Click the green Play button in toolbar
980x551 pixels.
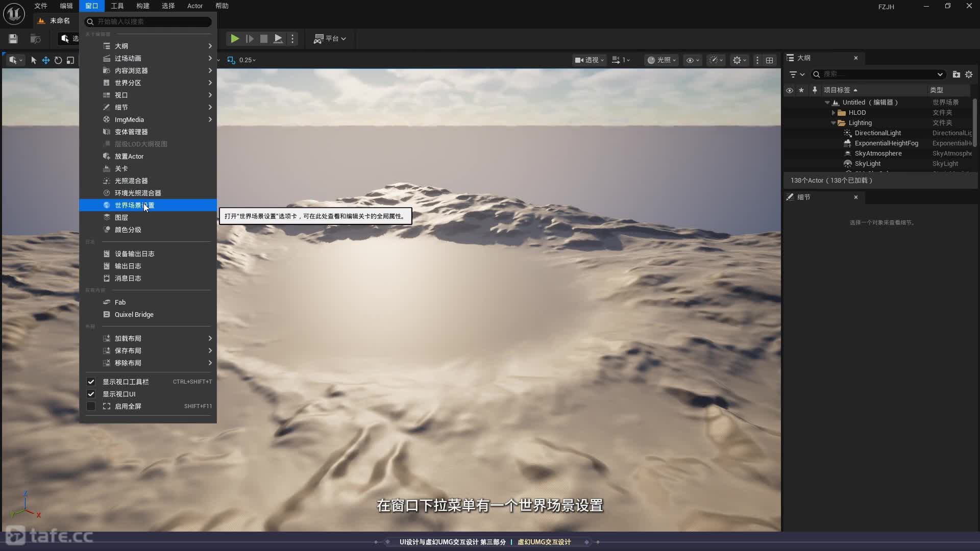(x=234, y=39)
